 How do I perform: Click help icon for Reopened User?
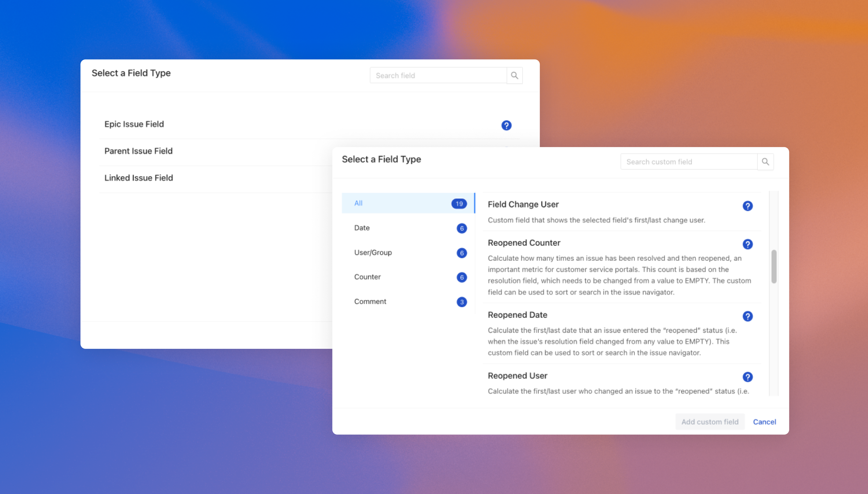tap(747, 377)
